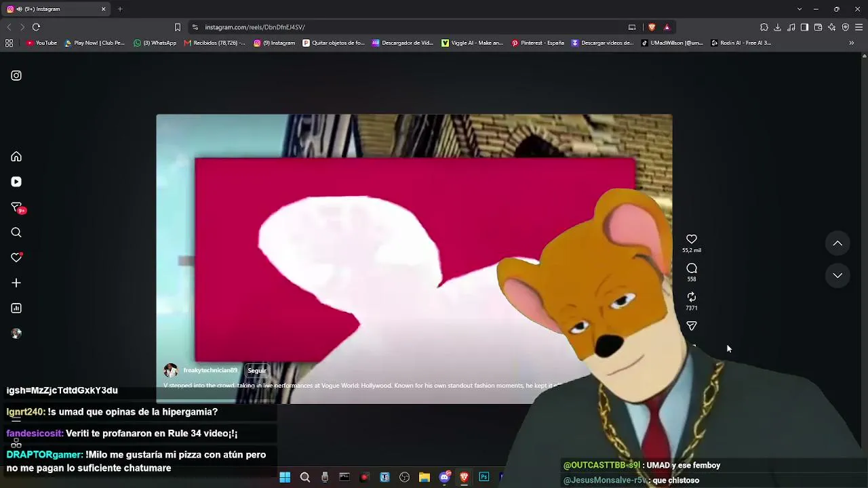Switch to Brave in the taskbar
Screen dimensions: 868x488
click(x=465, y=477)
